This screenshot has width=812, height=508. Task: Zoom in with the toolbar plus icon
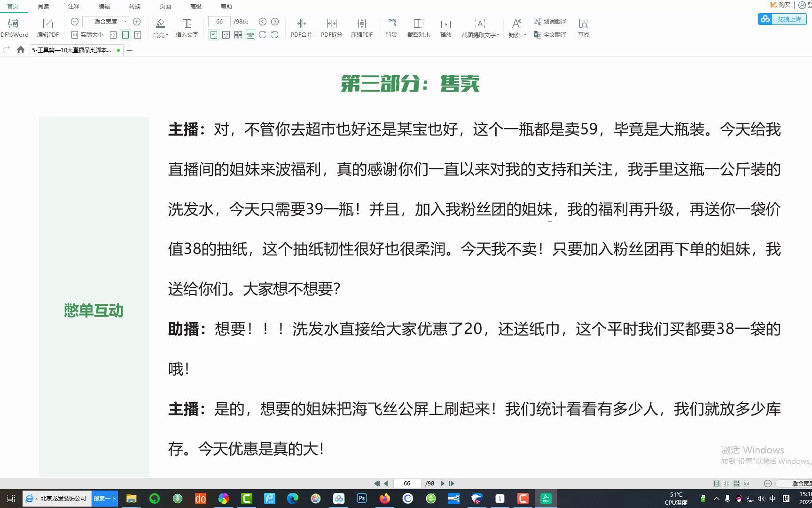pyautogui.click(x=137, y=22)
